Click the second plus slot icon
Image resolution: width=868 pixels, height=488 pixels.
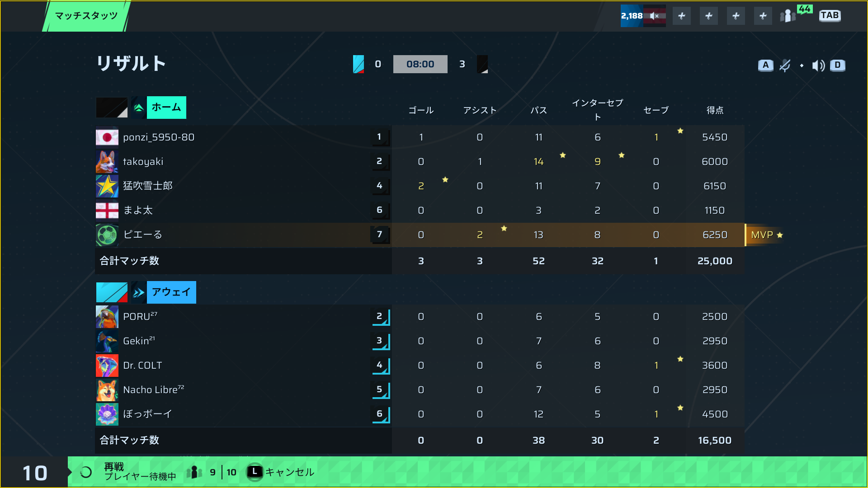point(709,16)
